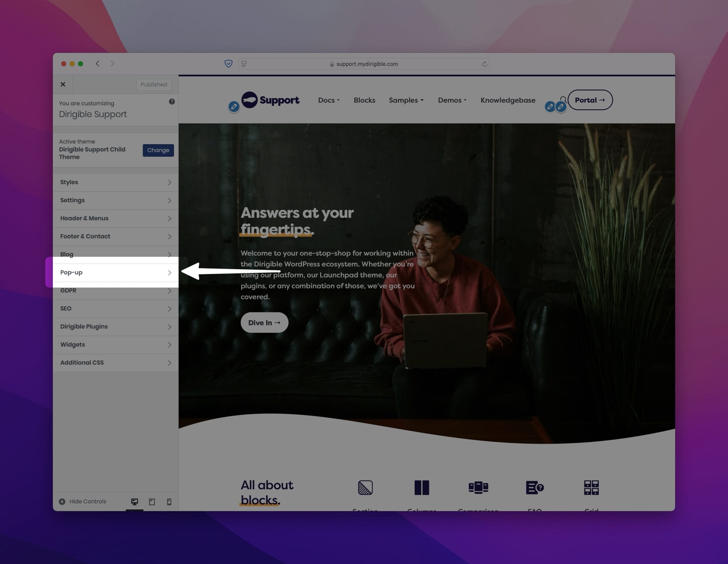The height and width of the screenshot is (564, 728).
Task: Open the Knowledgebase nav link
Action: 508,100
